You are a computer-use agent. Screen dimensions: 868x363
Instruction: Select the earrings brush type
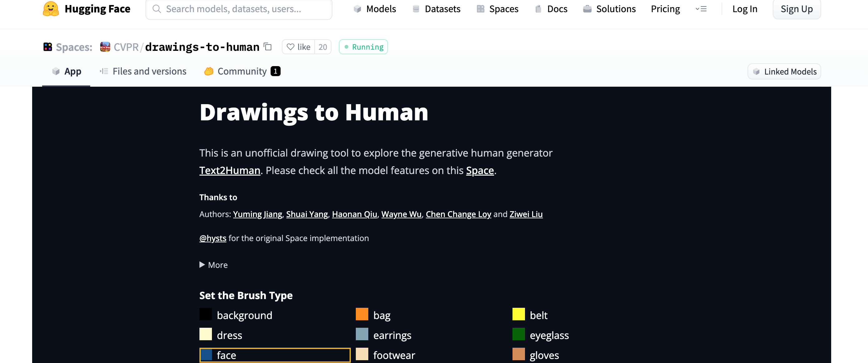(431, 335)
